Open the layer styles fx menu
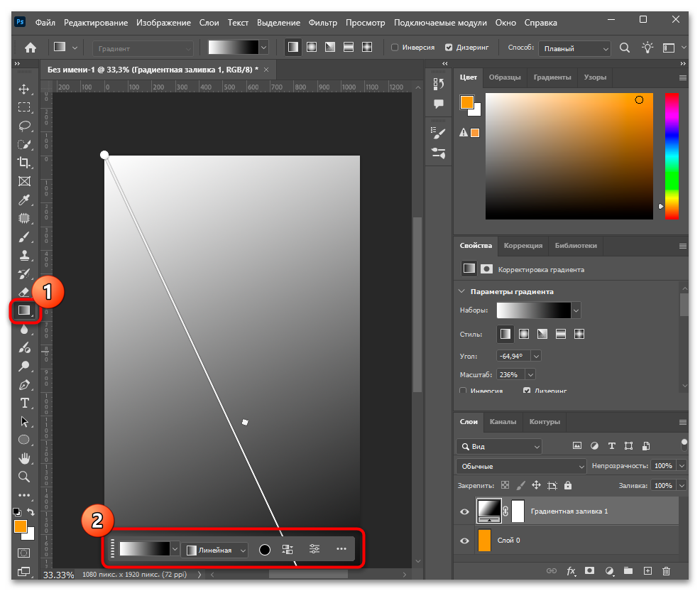Viewport: 700px width, 591px height. tap(571, 571)
